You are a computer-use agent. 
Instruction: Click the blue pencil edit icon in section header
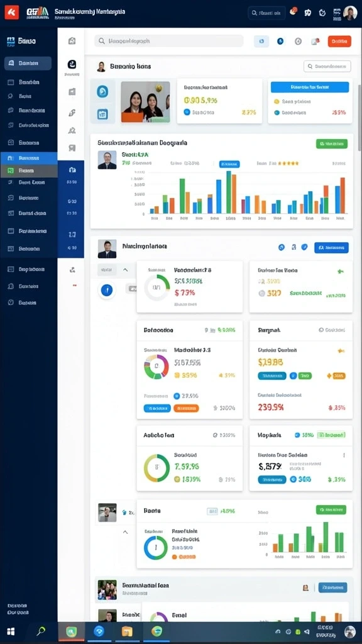coord(304,247)
